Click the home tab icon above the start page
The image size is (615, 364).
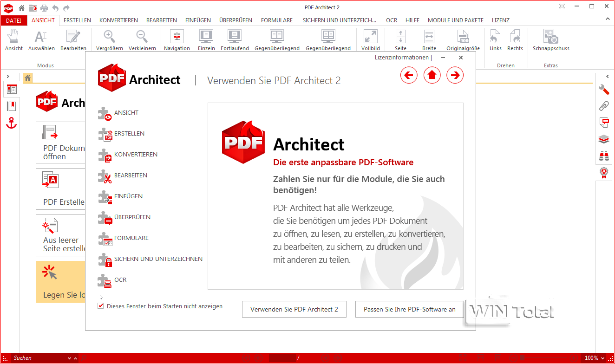click(x=27, y=78)
